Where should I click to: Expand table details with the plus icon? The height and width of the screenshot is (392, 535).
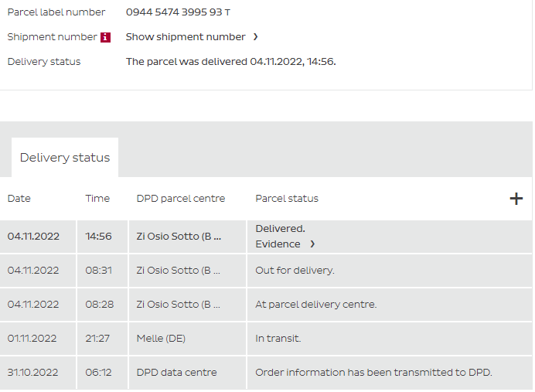coord(516,199)
